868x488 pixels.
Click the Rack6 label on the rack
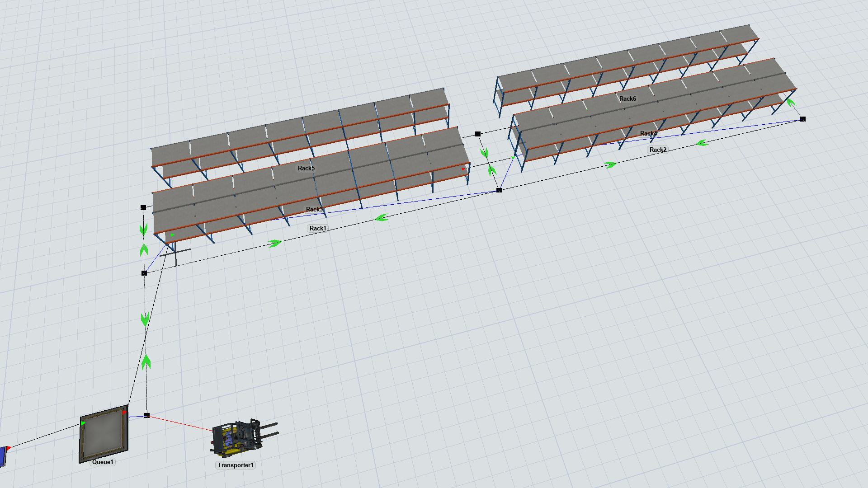point(627,99)
